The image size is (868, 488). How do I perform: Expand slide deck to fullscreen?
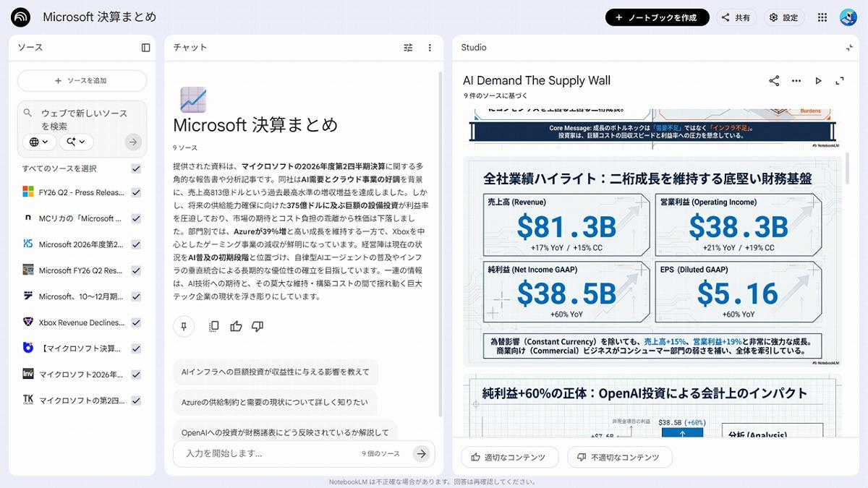coord(840,81)
